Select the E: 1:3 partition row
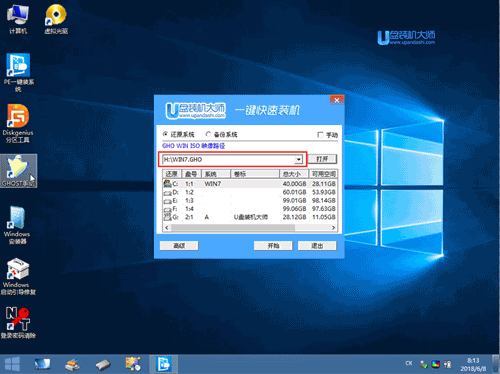 250,200
